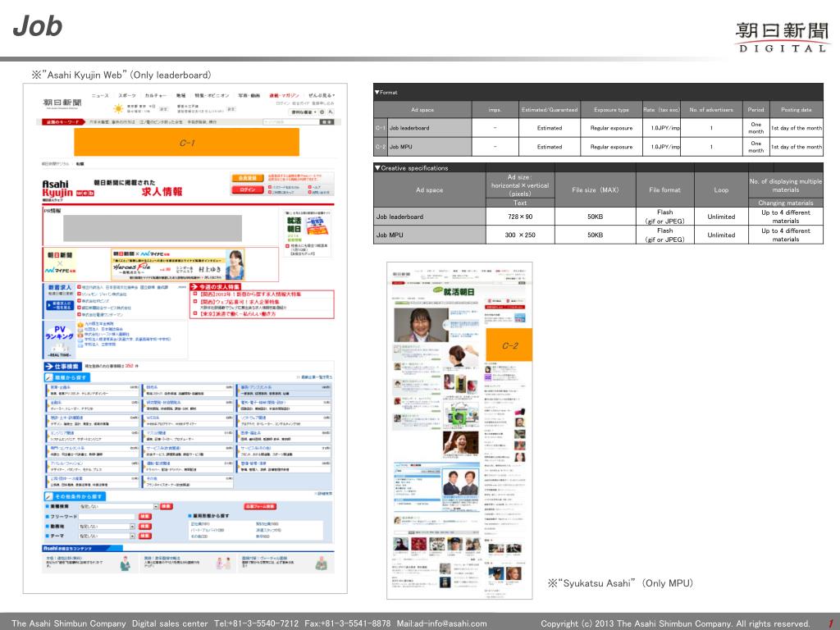
Task: Click the font-size A icon in Kyujin header
Action: [331, 112]
